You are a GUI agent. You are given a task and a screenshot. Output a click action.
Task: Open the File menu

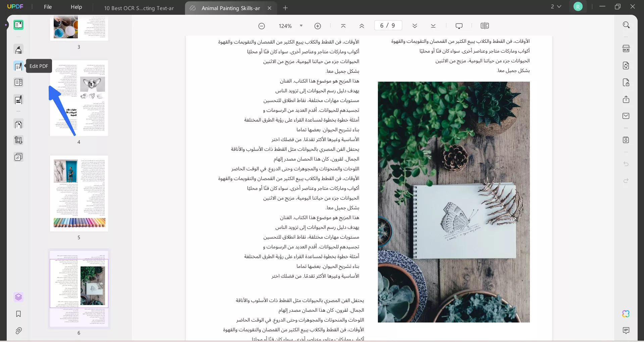pos(48,7)
